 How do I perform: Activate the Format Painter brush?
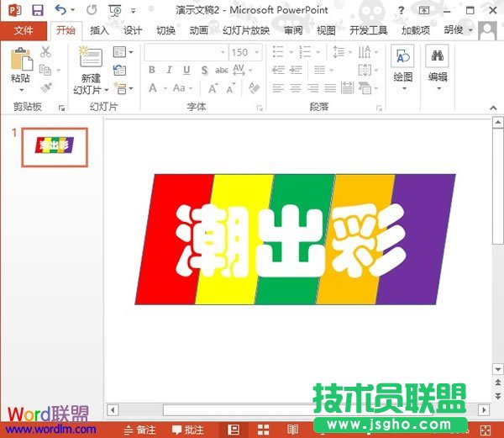(46, 87)
